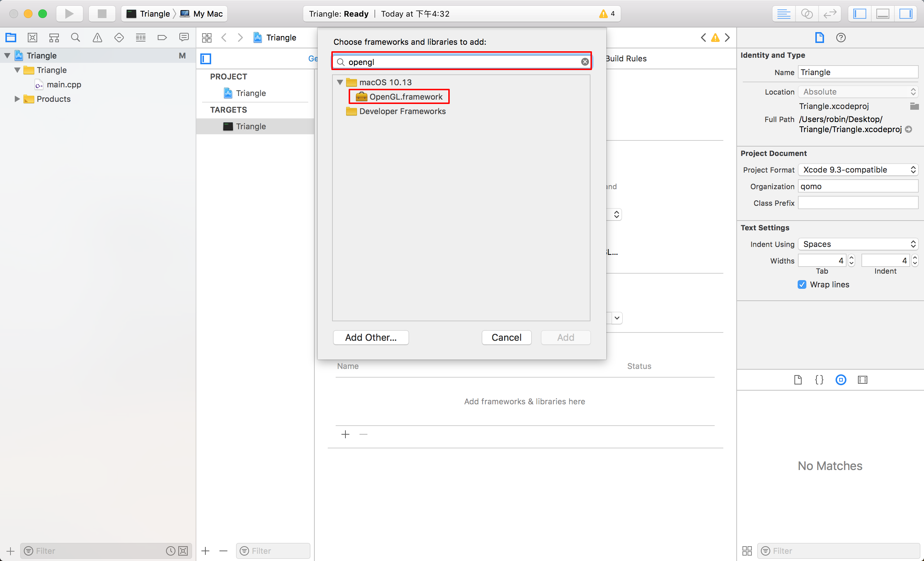The image size is (924, 561).
Task: Edit the Organization field
Action: click(858, 186)
